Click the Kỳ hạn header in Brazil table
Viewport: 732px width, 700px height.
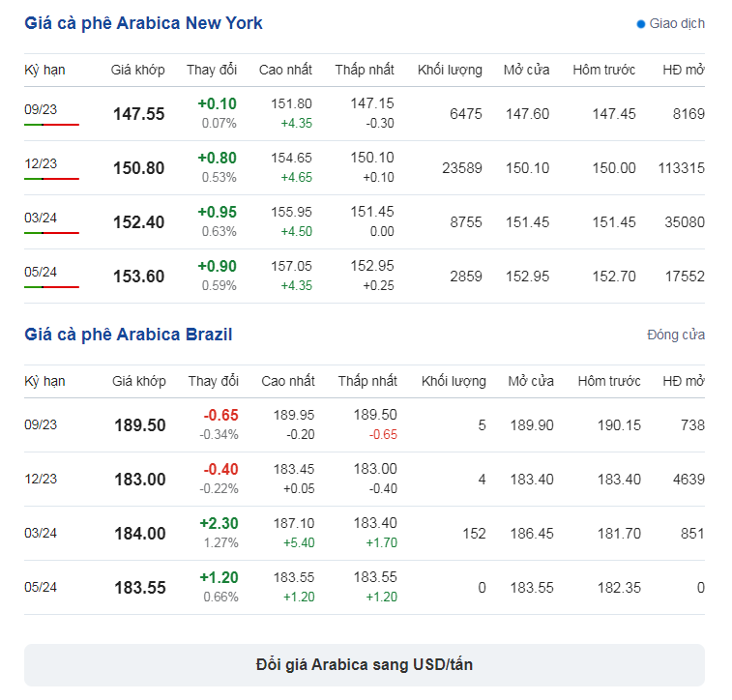click(44, 381)
